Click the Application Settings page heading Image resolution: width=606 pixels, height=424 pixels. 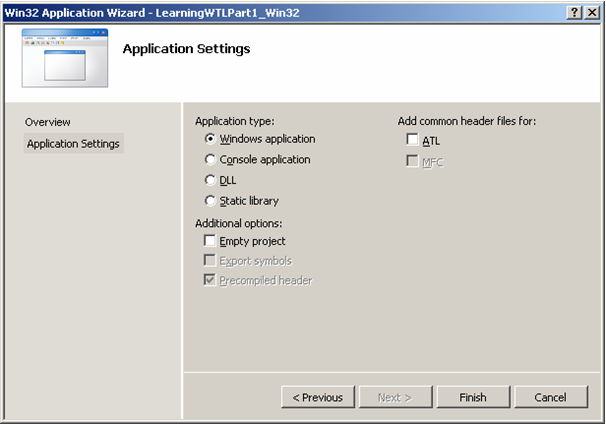[x=186, y=49]
